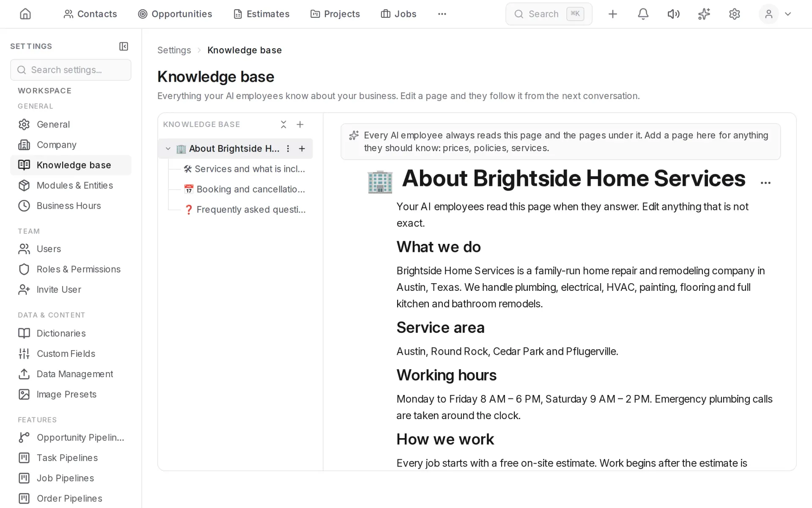The width and height of the screenshot is (812, 508).
Task: Open the Contacts module
Action: (x=90, y=14)
